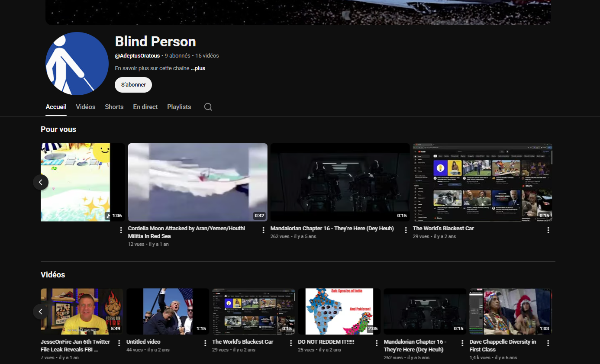Open Dave Chappelle Diversity in First Class title
600x364 pixels.
coord(503,346)
